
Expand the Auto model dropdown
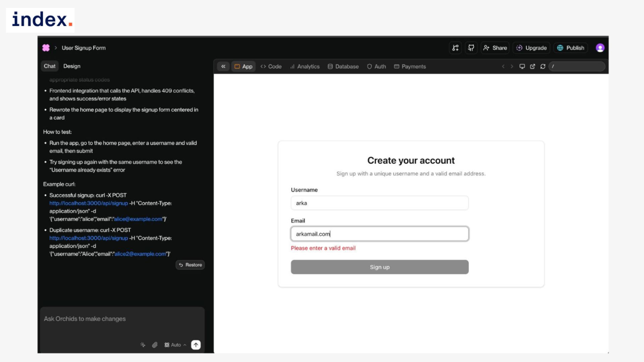pyautogui.click(x=175, y=345)
